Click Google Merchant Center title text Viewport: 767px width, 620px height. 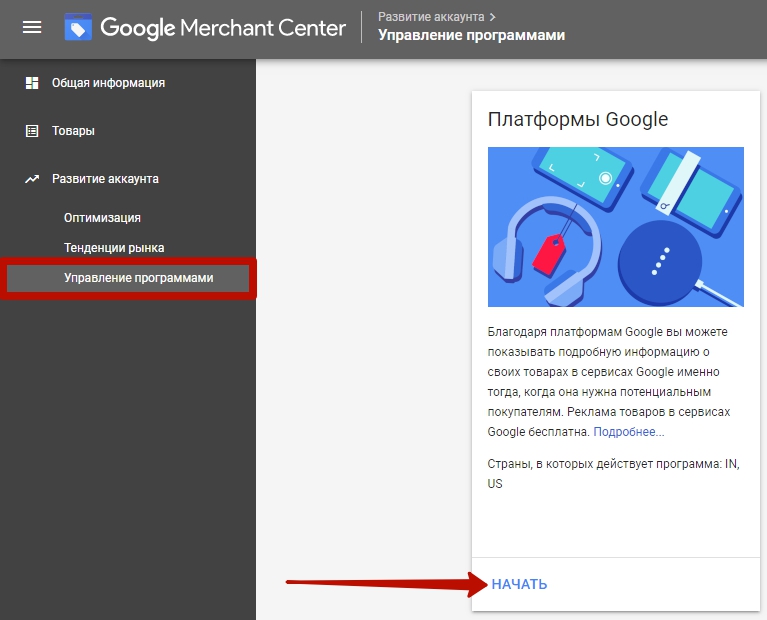pos(223,28)
